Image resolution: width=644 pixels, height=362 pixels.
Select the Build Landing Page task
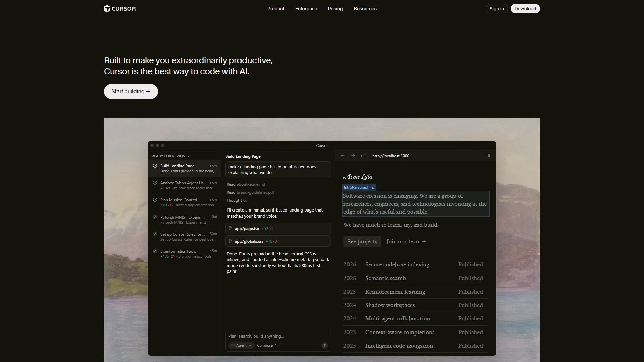(x=184, y=168)
